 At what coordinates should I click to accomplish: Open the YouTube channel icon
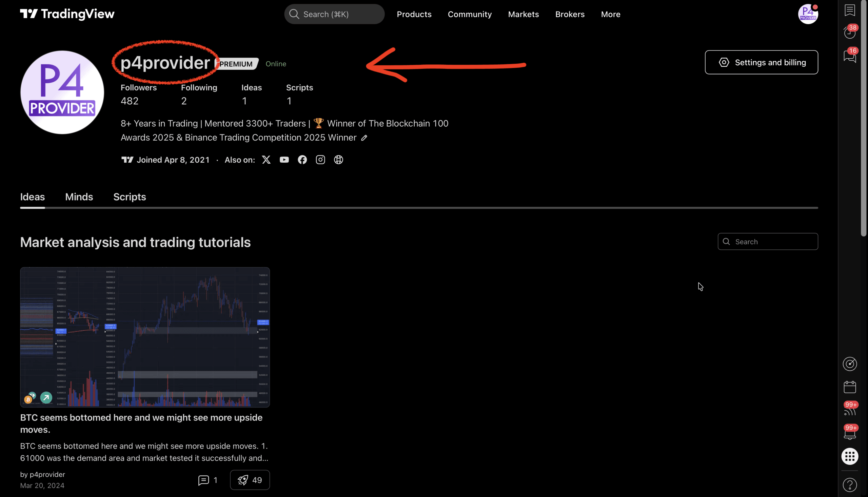tap(284, 160)
